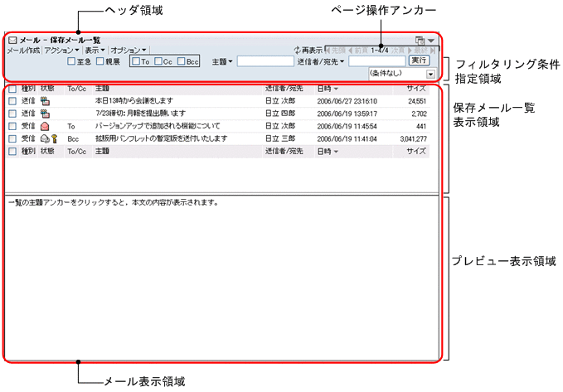Click the mail envelope icon beside title
This screenshot has height=392, width=563.
tap(12, 41)
